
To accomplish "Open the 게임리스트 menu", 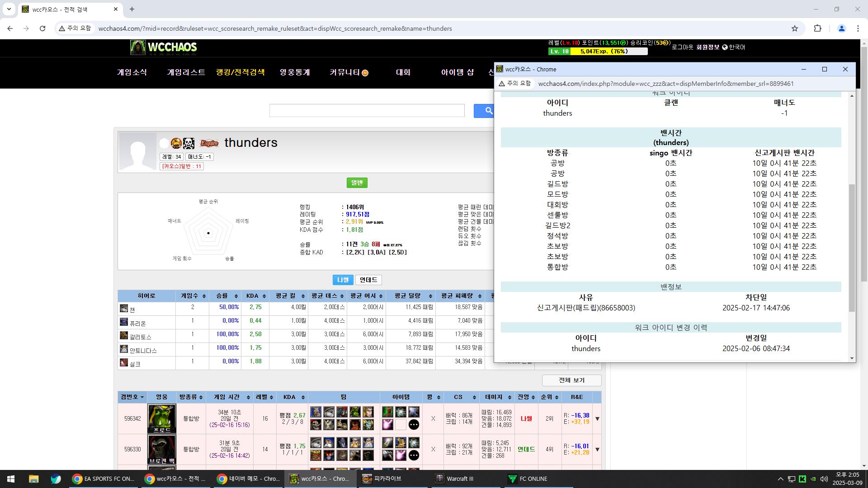I will [x=186, y=72].
